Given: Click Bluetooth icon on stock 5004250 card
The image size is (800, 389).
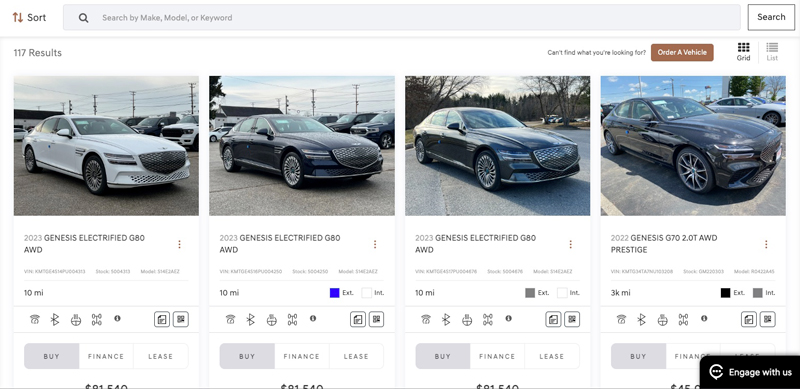Looking at the screenshot, I should point(250,320).
